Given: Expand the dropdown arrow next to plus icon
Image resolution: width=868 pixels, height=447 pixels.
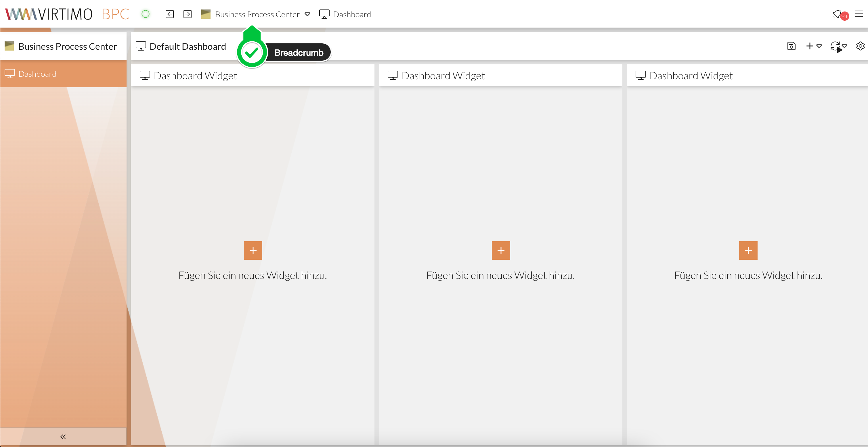Looking at the screenshot, I should (819, 46).
